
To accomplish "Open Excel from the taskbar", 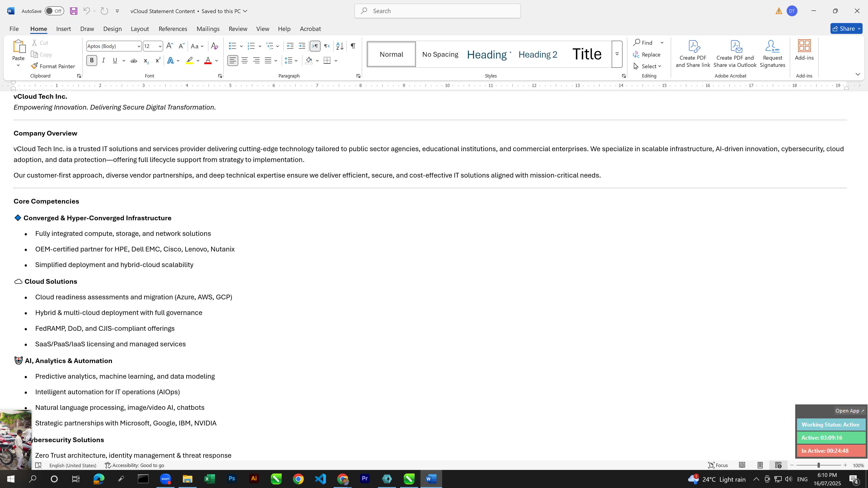I will point(210,479).
